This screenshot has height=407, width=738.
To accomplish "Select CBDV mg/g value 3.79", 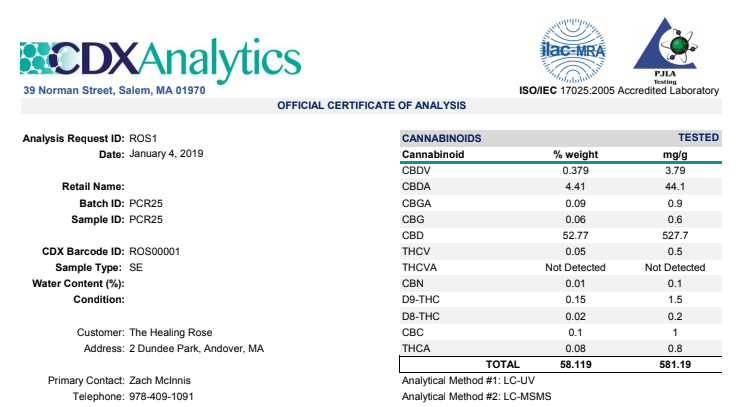I will (675, 170).
